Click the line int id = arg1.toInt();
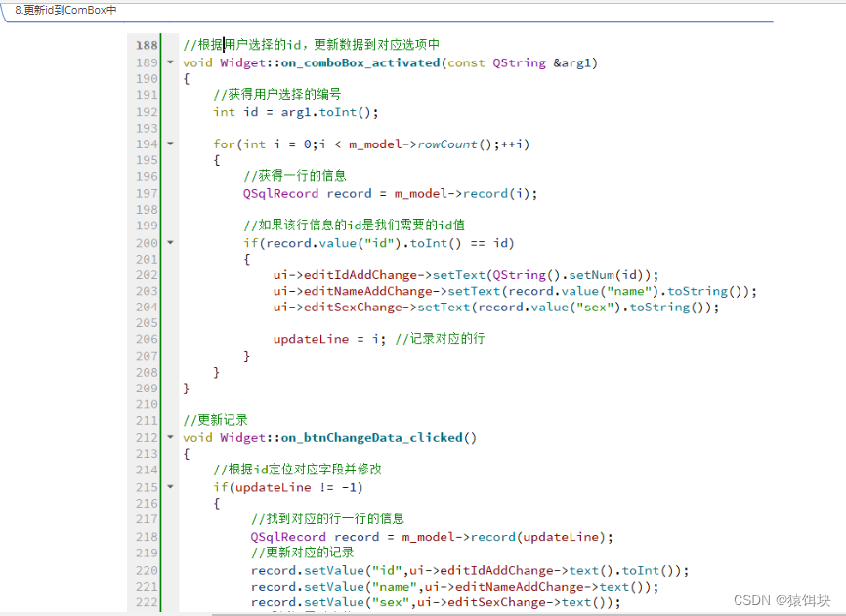 296,112
